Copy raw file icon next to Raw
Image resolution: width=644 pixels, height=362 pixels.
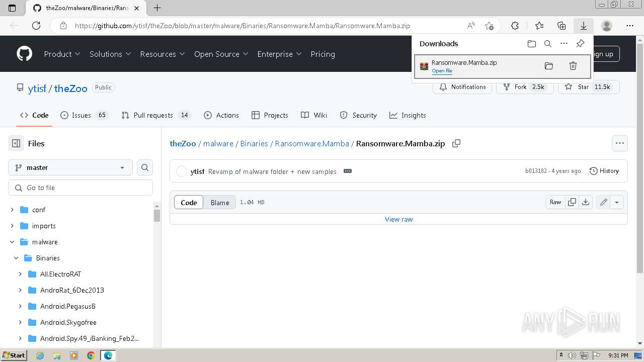(x=572, y=202)
